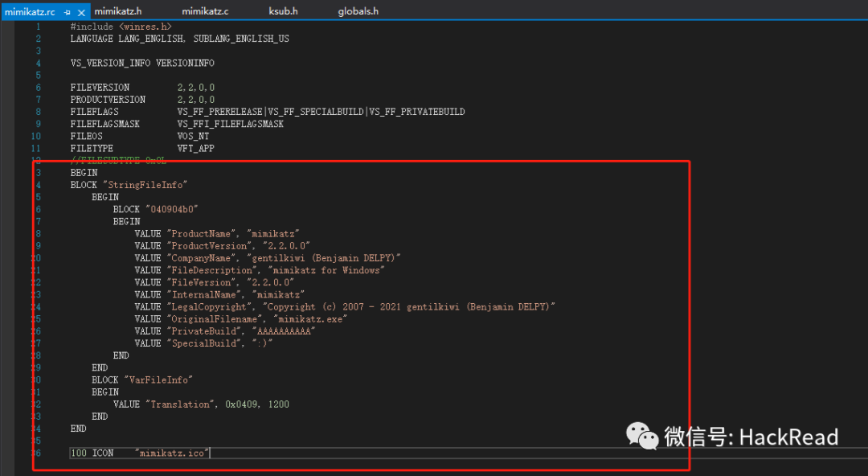Click the ":)" string value

coord(262,343)
